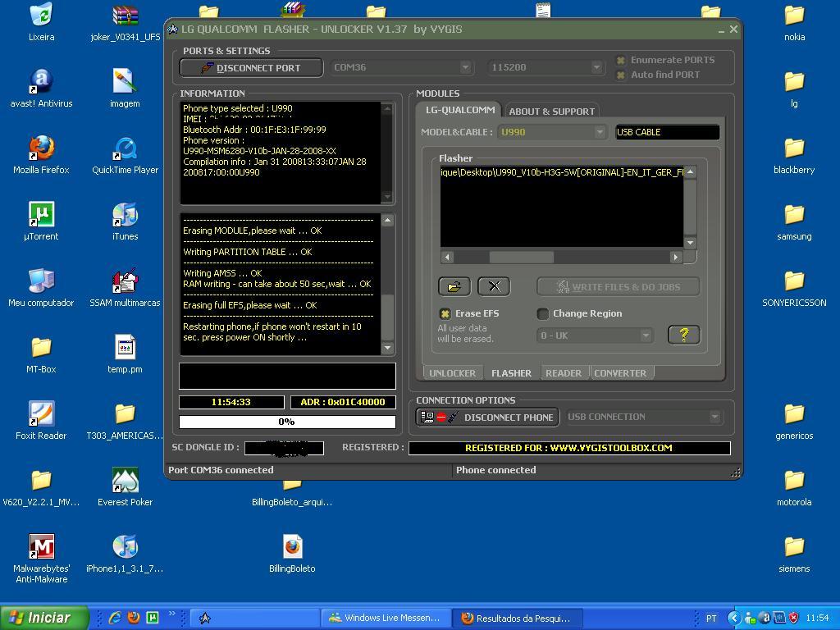Launch QuickTime Player shortcut
Viewport: 840px width, 630px height.
click(125, 148)
